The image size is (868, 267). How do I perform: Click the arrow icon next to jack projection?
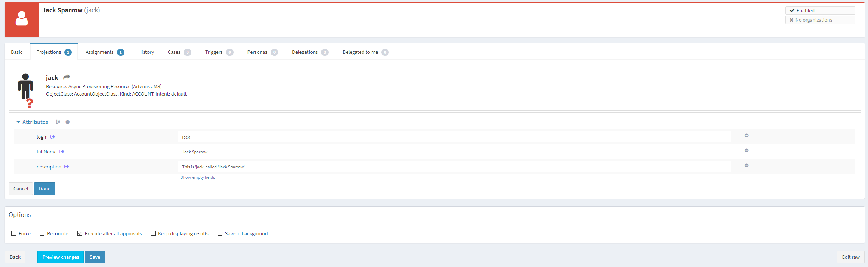[x=67, y=77]
